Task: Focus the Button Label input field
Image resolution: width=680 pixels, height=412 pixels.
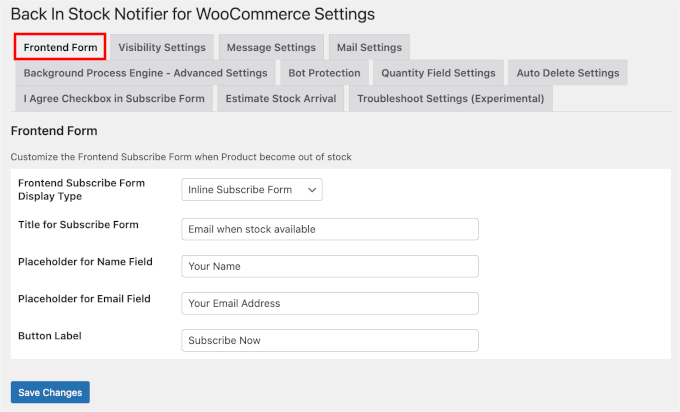Action: (x=330, y=340)
